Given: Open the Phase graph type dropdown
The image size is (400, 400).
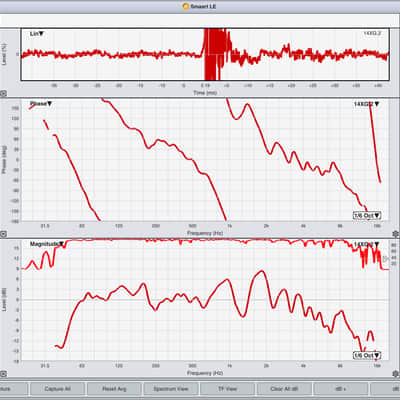Looking at the screenshot, I should (41, 104).
